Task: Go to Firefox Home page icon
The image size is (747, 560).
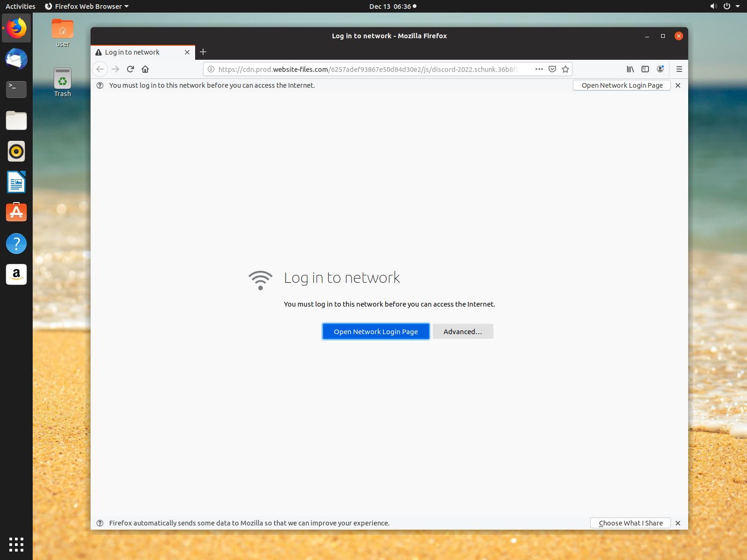Action: click(x=145, y=69)
